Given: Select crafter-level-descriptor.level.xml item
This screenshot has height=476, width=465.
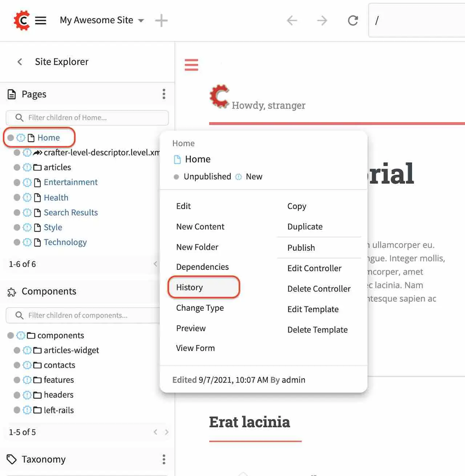Looking at the screenshot, I should tap(101, 152).
